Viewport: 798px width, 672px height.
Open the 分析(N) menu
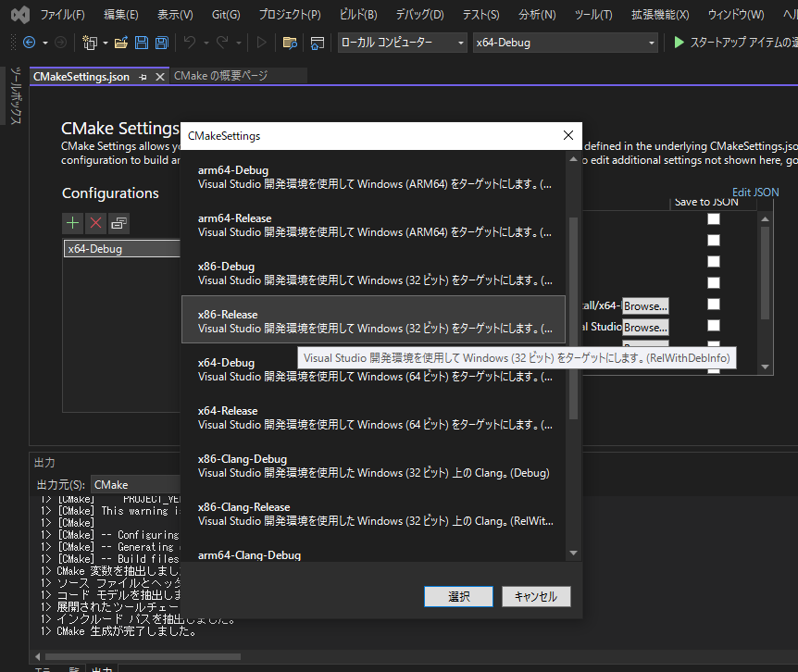[x=538, y=15]
